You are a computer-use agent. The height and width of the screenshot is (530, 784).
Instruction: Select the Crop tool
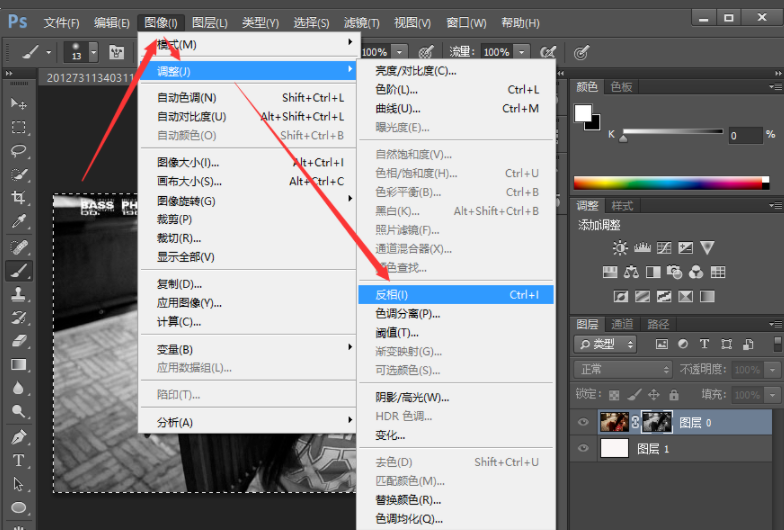(x=18, y=198)
